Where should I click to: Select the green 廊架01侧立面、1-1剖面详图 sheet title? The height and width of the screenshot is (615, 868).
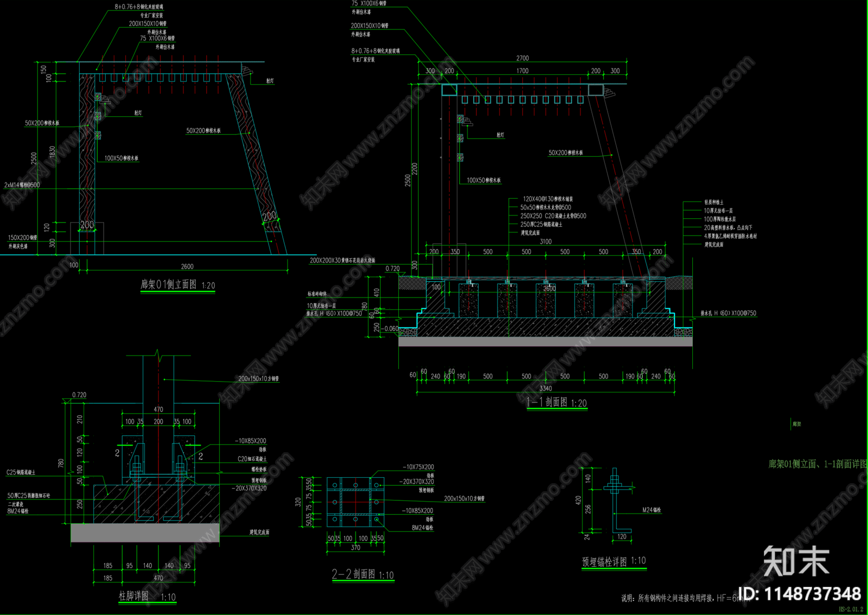coord(818,464)
